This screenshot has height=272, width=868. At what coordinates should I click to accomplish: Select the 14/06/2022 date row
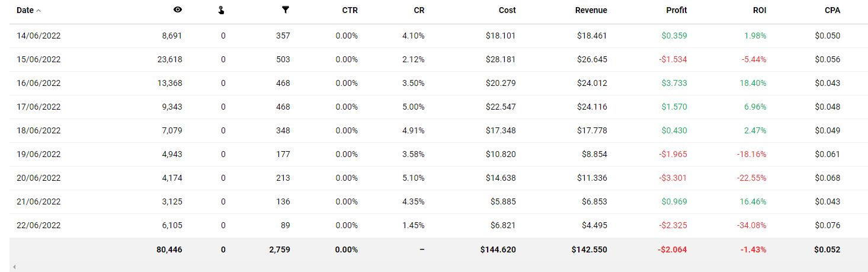39,36
